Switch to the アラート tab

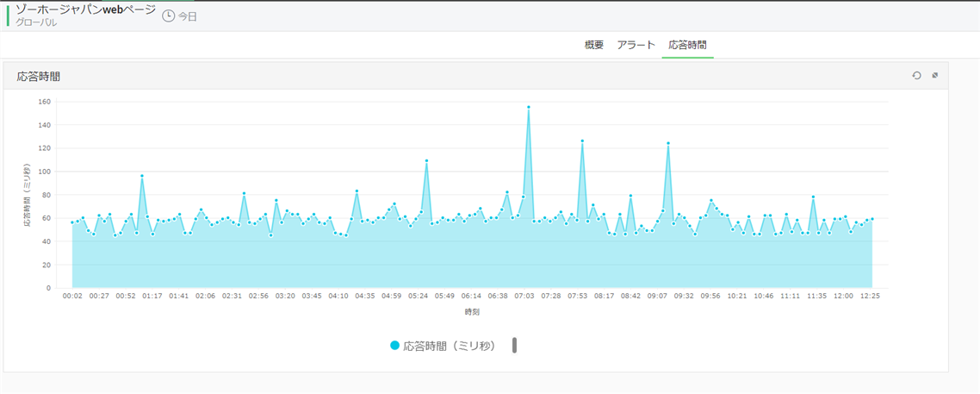tap(636, 45)
